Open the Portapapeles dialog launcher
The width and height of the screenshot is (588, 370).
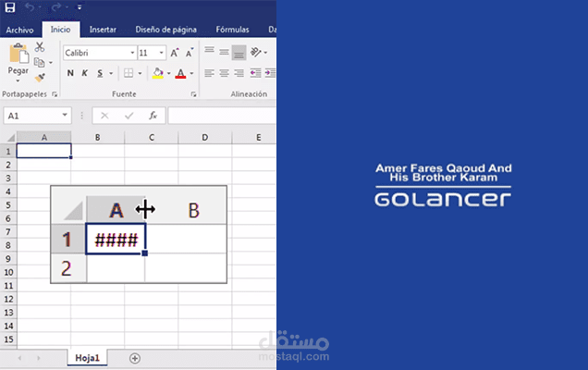pyautogui.click(x=55, y=94)
